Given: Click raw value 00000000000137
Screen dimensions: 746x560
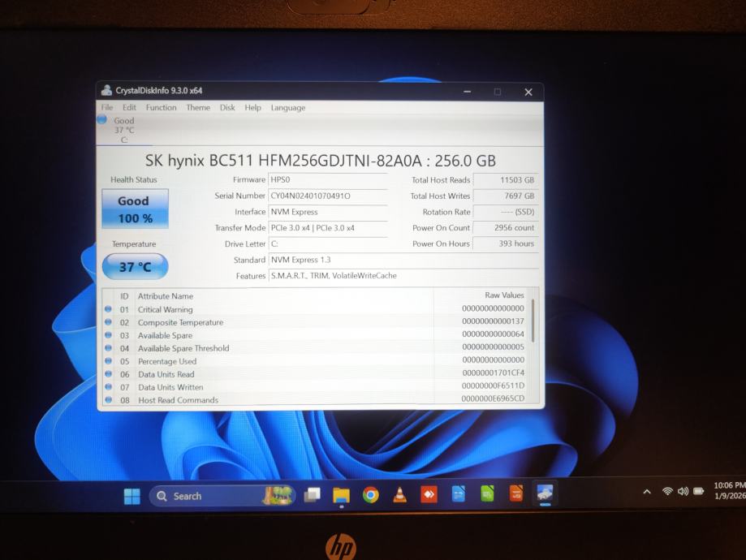Looking at the screenshot, I should coord(493,321).
